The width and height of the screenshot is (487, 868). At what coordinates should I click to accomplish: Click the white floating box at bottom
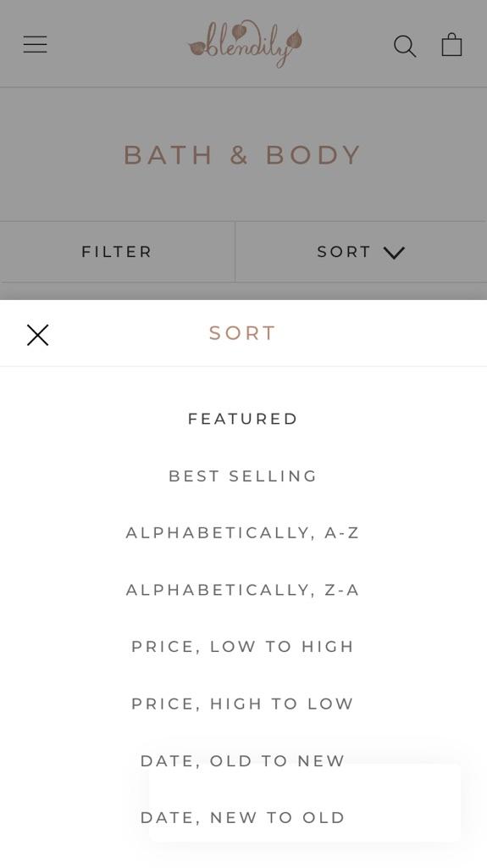coord(304,803)
